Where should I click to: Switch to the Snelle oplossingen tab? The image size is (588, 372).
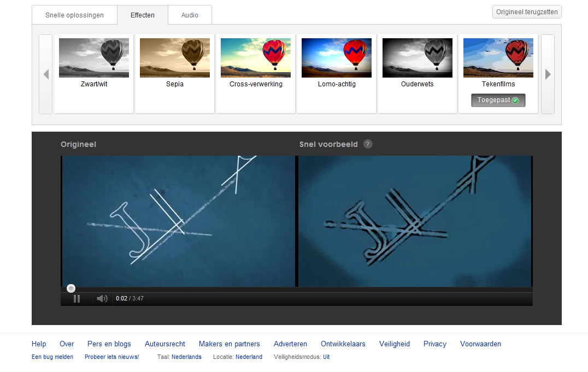(x=75, y=15)
